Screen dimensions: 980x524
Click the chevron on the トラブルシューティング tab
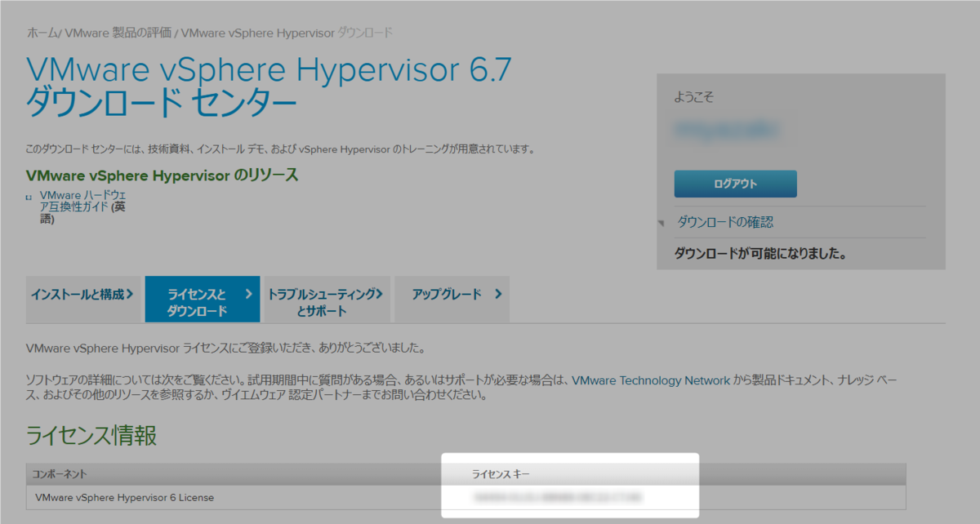click(379, 294)
